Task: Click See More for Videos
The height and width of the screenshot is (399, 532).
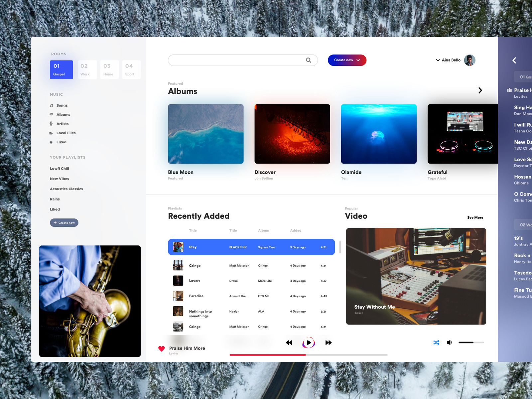Action: (x=475, y=217)
